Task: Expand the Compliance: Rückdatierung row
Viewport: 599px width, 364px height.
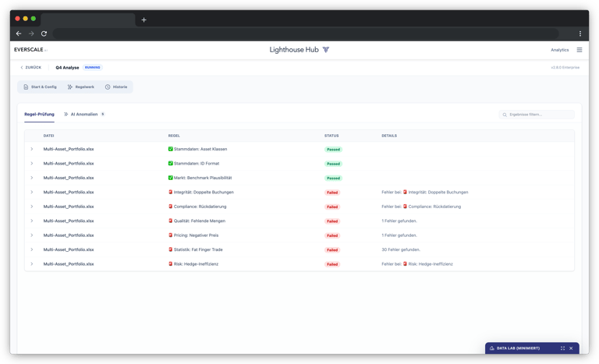Action: click(32, 207)
